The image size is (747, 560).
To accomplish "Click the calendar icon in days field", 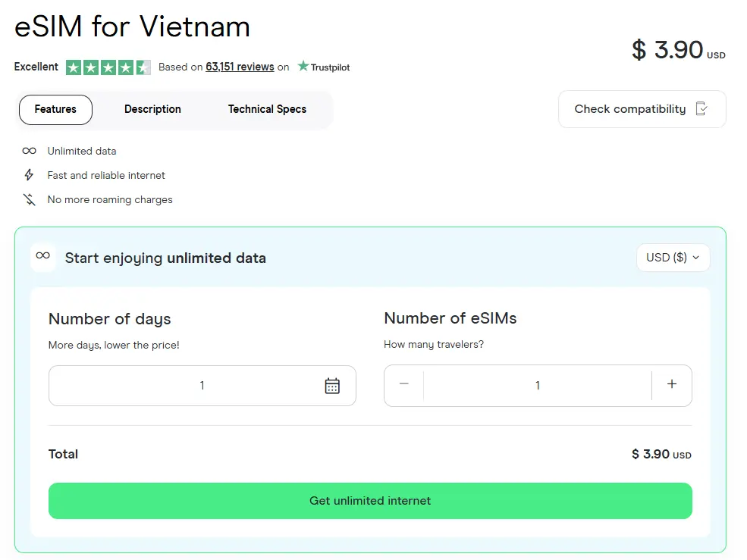I will 332,386.
